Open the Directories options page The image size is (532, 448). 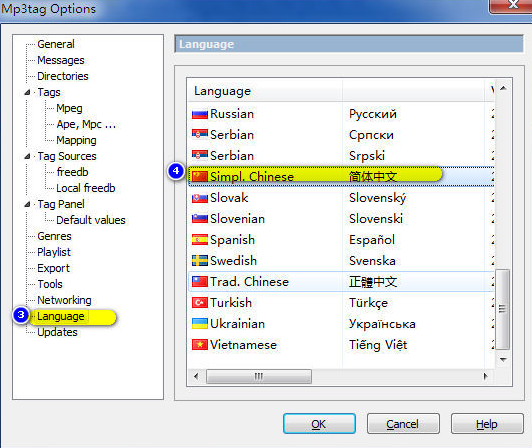tap(63, 76)
